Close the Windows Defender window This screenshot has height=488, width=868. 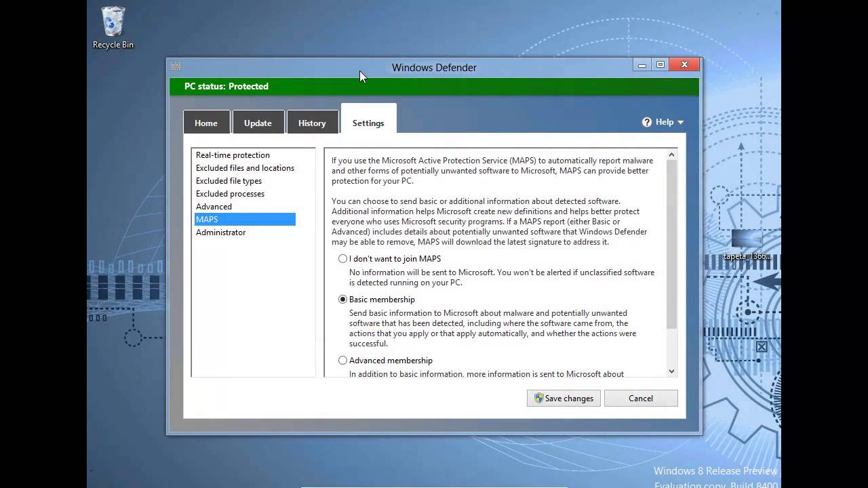pos(684,65)
